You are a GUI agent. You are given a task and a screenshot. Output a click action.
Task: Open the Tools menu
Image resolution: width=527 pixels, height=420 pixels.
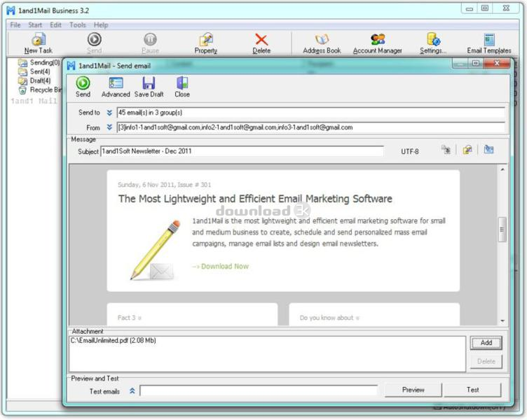(x=78, y=24)
